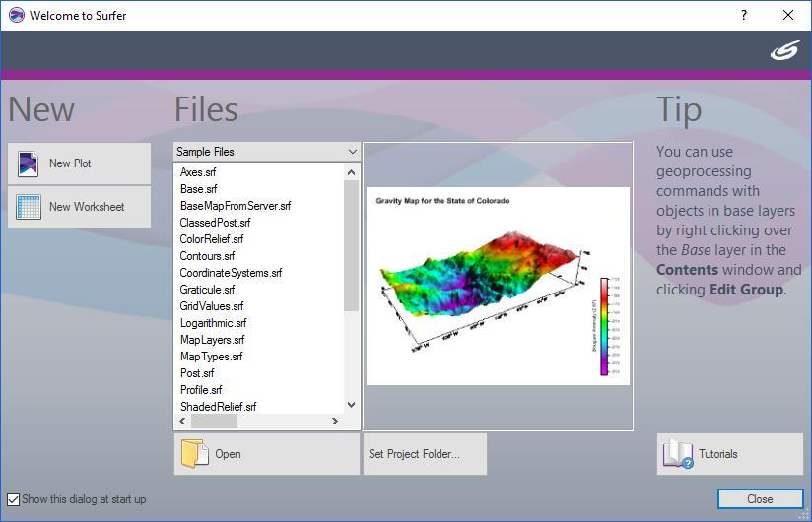Select MapLayers.srf in the list
The image size is (812, 522).
(x=212, y=340)
